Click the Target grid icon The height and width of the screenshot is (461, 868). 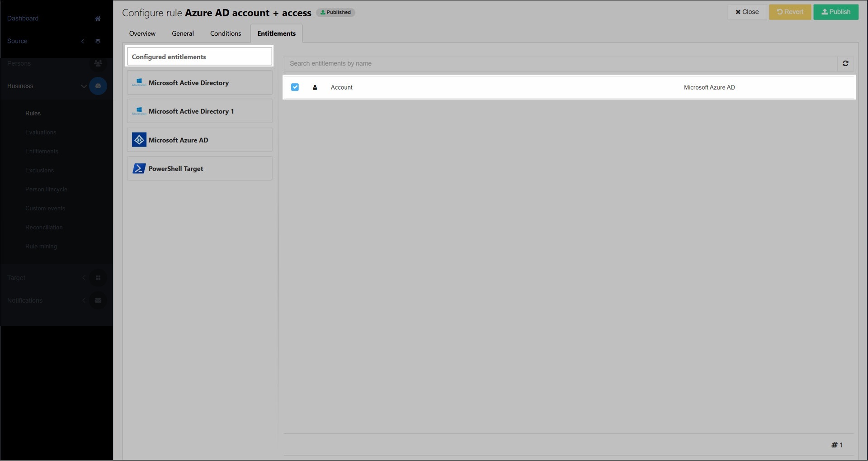click(x=98, y=278)
